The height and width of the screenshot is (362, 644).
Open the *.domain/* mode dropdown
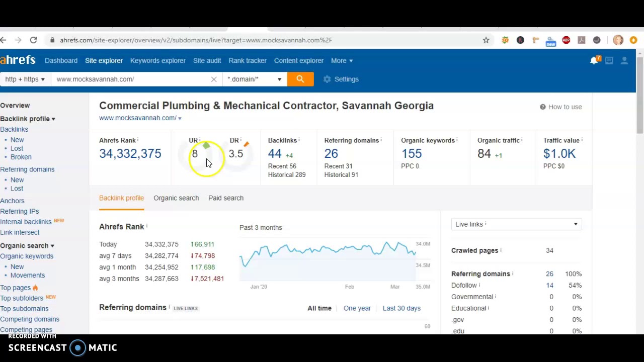[254, 79]
